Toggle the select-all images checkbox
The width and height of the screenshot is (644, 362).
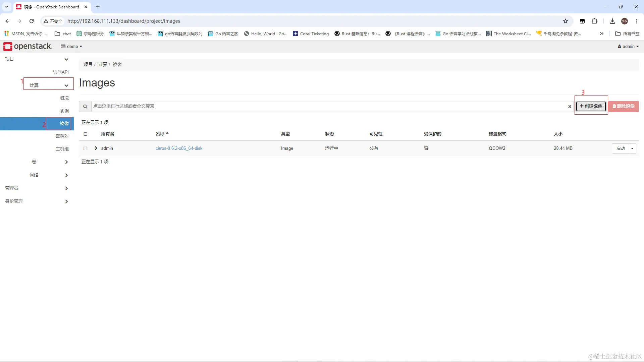(85, 134)
